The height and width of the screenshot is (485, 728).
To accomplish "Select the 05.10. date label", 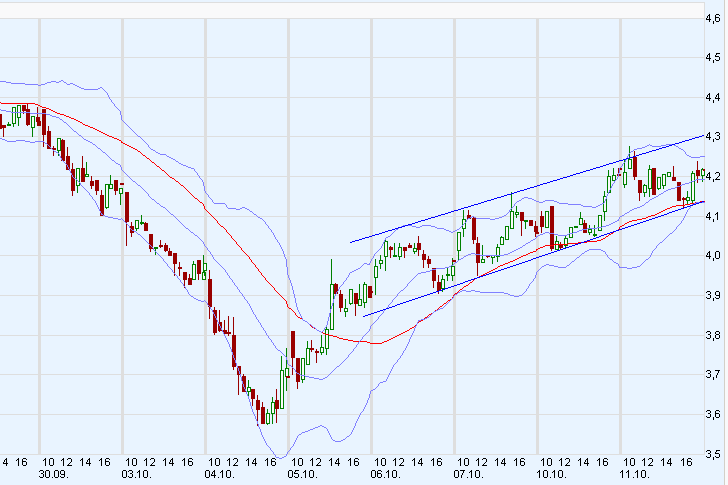I will click(x=302, y=474).
